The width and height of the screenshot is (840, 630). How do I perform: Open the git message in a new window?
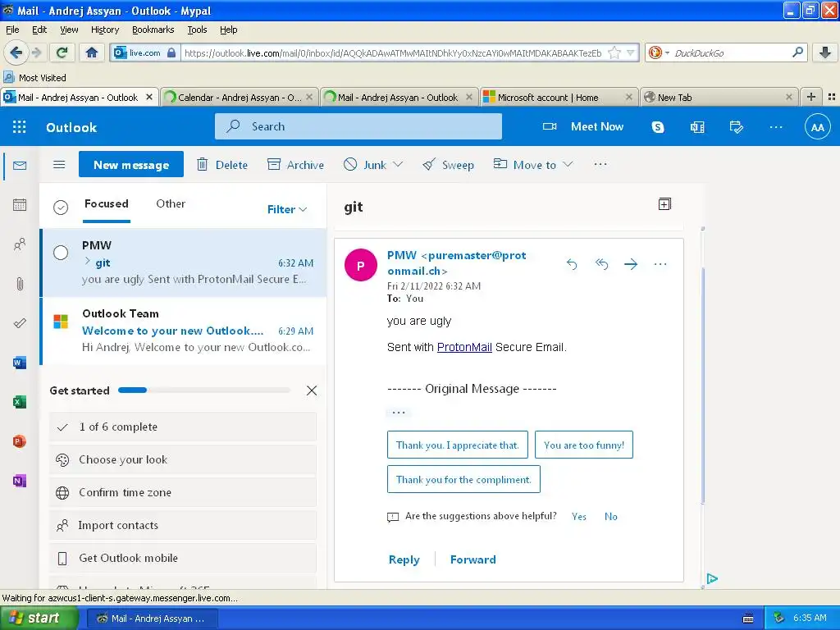tap(664, 204)
